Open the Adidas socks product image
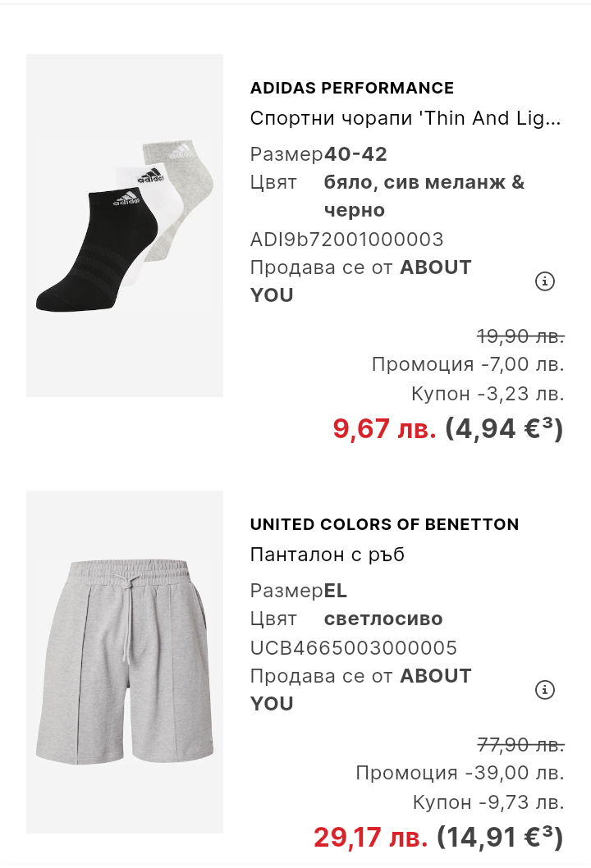 point(125,226)
